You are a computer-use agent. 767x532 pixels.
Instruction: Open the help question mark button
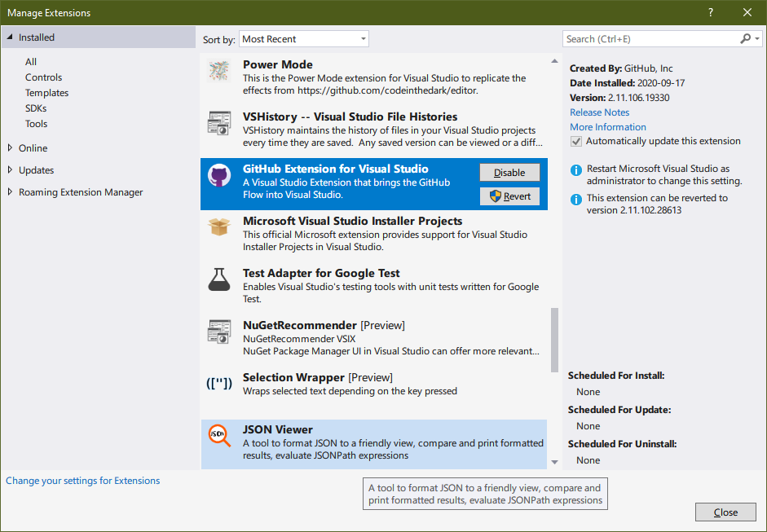click(x=710, y=13)
